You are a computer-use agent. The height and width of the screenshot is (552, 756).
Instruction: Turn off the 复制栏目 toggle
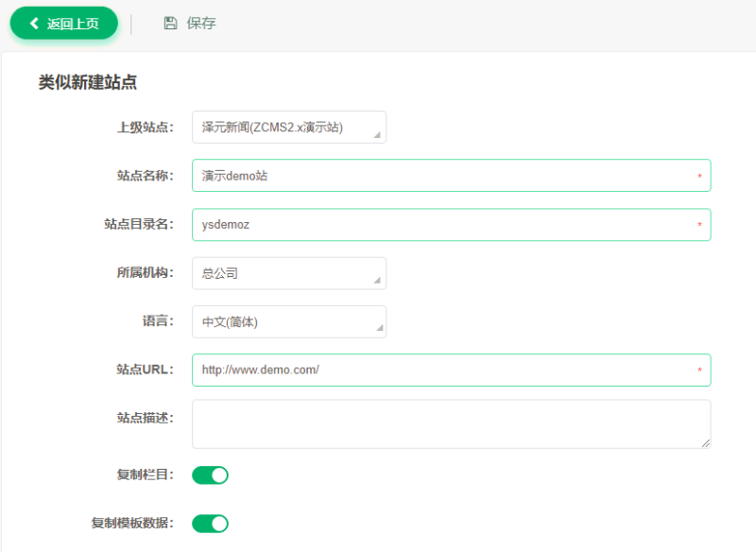pyautogui.click(x=210, y=474)
